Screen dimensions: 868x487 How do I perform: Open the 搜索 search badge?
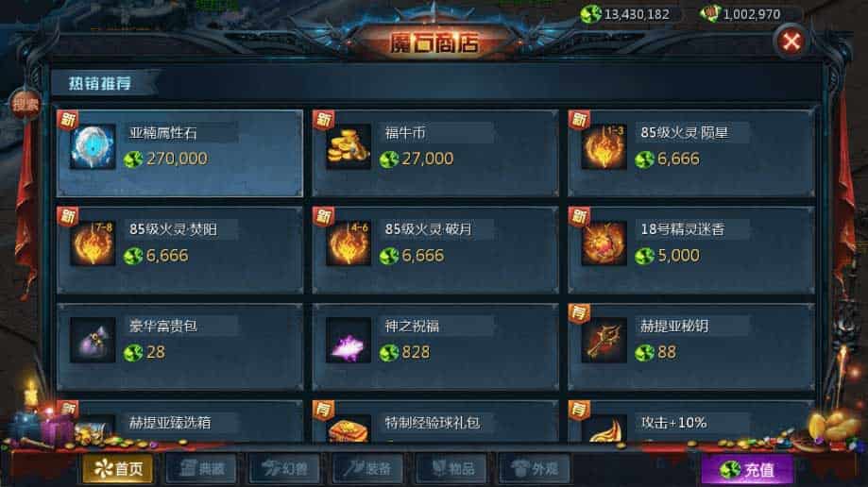click(x=26, y=104)
